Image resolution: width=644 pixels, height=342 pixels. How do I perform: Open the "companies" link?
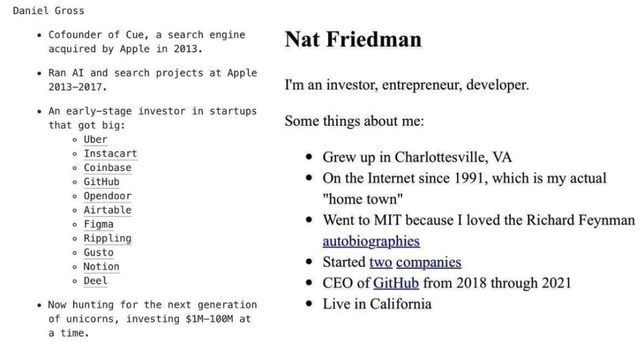429,262
